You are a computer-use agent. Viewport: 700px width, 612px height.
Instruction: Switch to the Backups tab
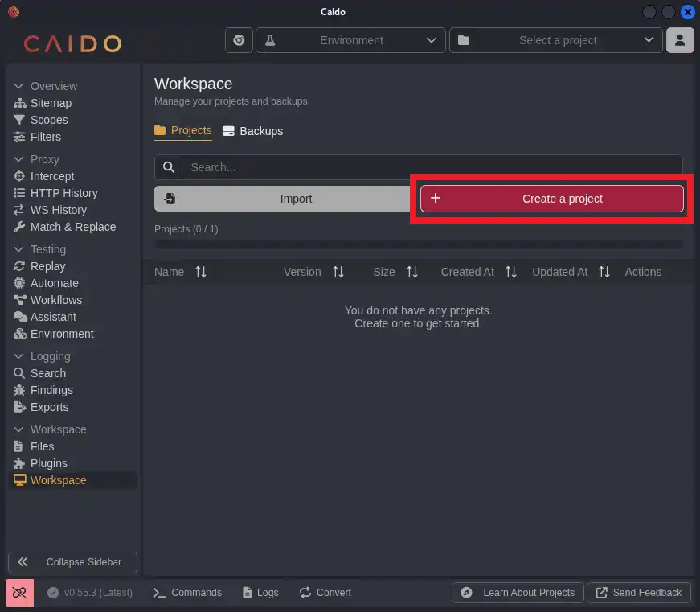pos(252,131)
